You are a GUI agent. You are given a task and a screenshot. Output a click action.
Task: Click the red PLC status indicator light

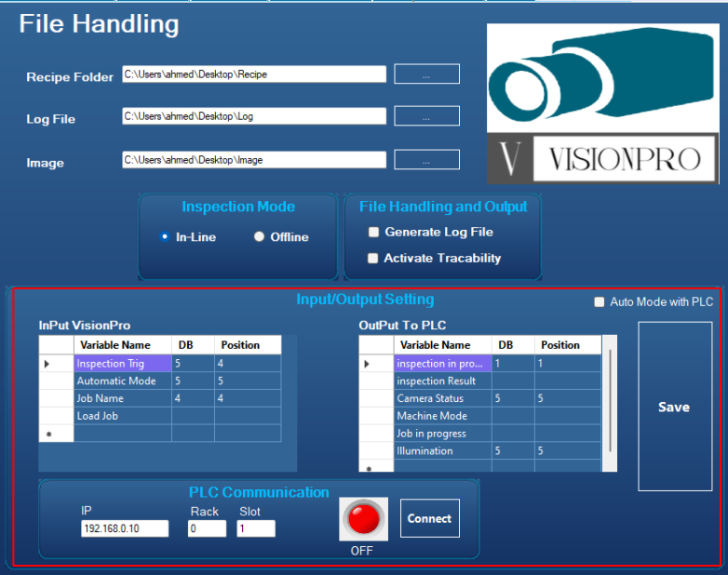(364, 519)
